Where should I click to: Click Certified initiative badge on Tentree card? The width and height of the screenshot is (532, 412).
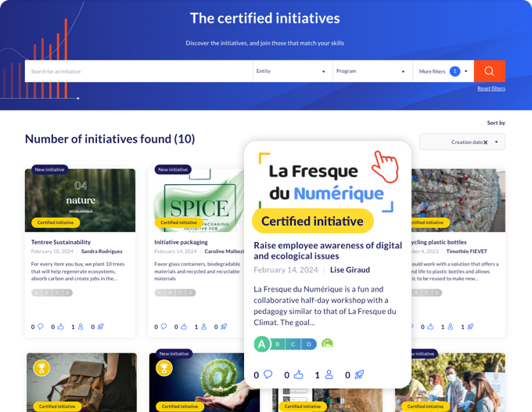(x=56, y=222)
